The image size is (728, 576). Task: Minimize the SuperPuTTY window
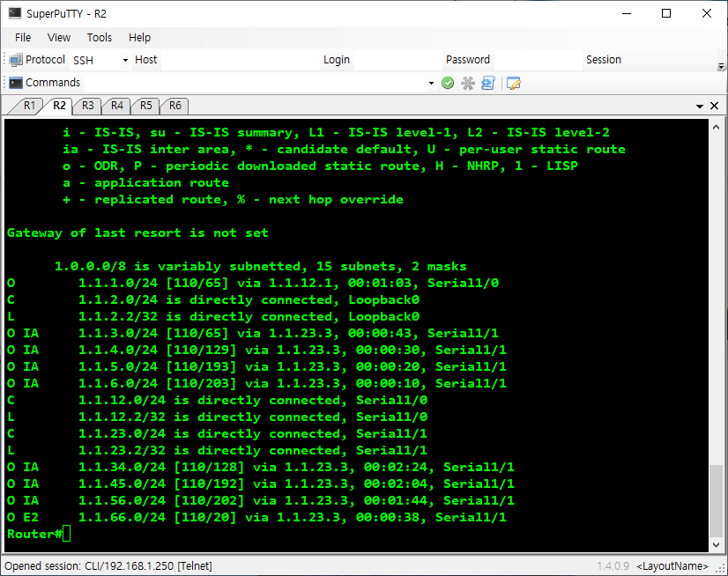click(x=627, y=13)
